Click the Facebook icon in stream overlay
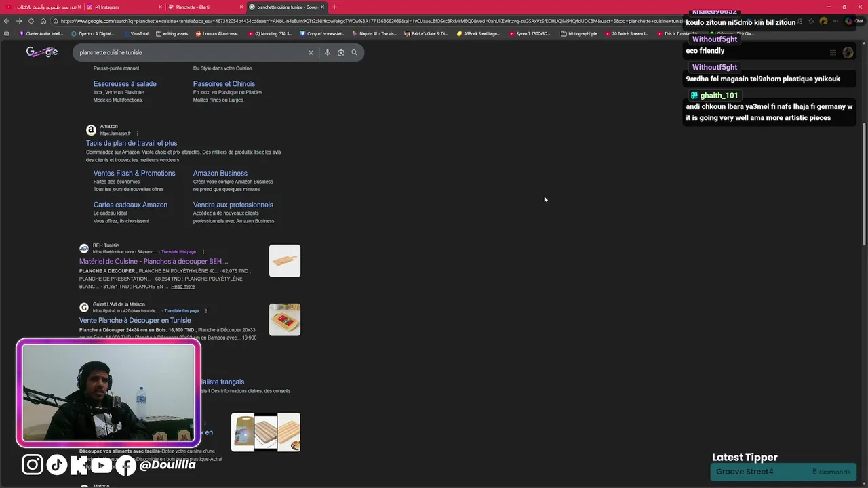Screen dimensions: 868x488 tap(126, 465)
